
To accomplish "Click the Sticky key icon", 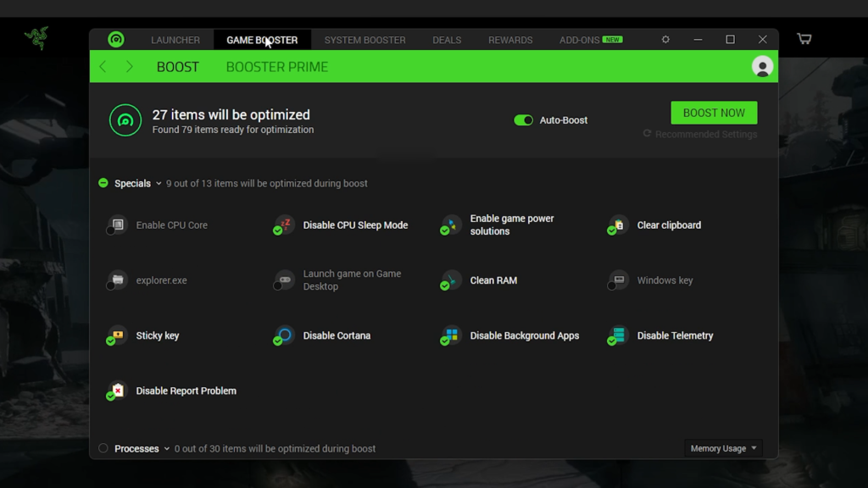I will click(x=117, y=335).
